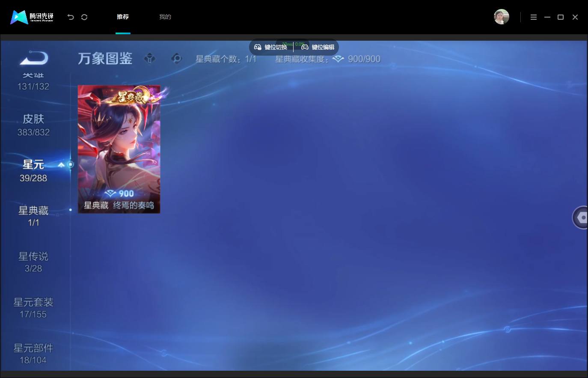Collapse the 星元 category arrow
This screenshot has height=378, width=588.
tap(61, 165)
